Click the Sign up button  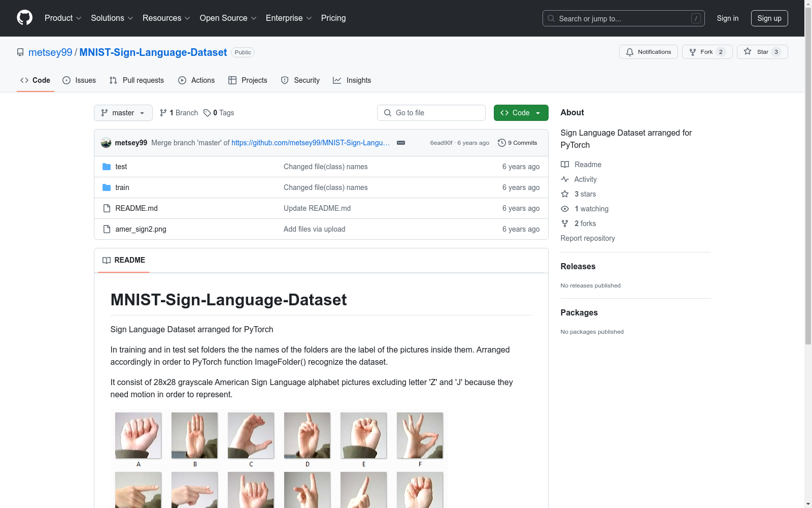pyautogui.click(x=769, y=18)
